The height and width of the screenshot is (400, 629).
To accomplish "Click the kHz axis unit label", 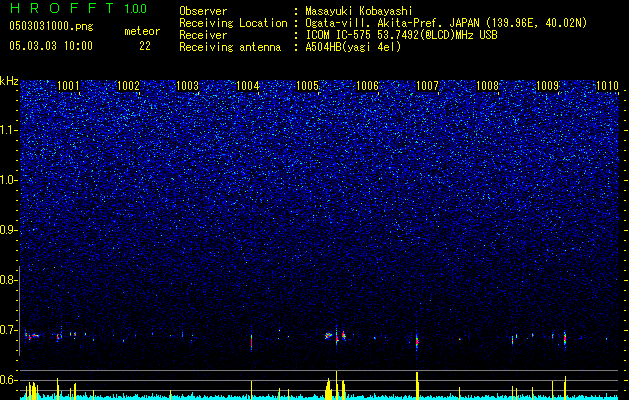I will tap(9, 81).
